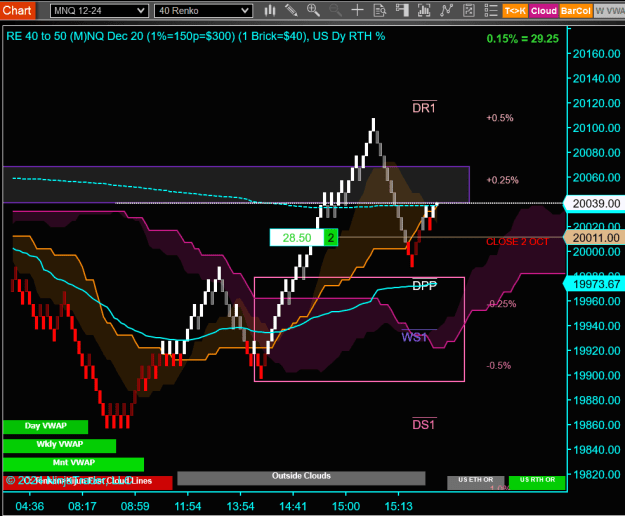
Task: Click the 0.15% = 29.25 readout
Action: (x=523, y=39)
